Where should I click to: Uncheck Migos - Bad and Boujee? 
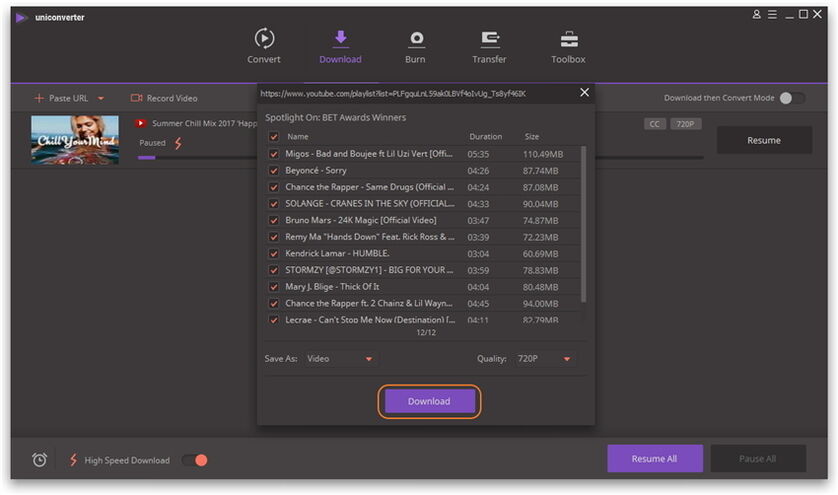coord(274,154)
